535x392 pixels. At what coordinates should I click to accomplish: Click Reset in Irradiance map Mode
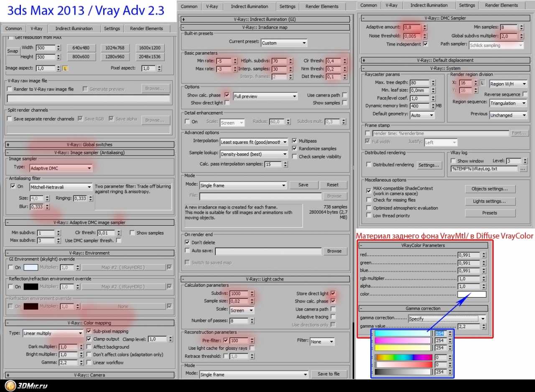point(333,185)
